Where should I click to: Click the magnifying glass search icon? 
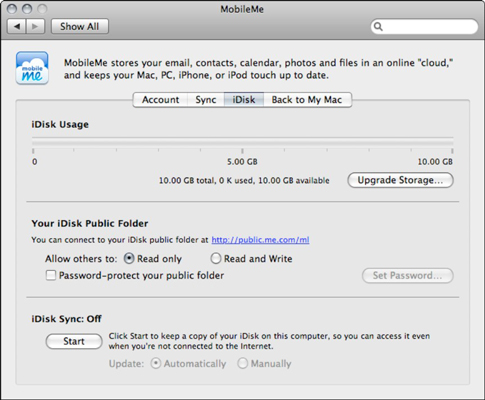(x=378, y=26)
